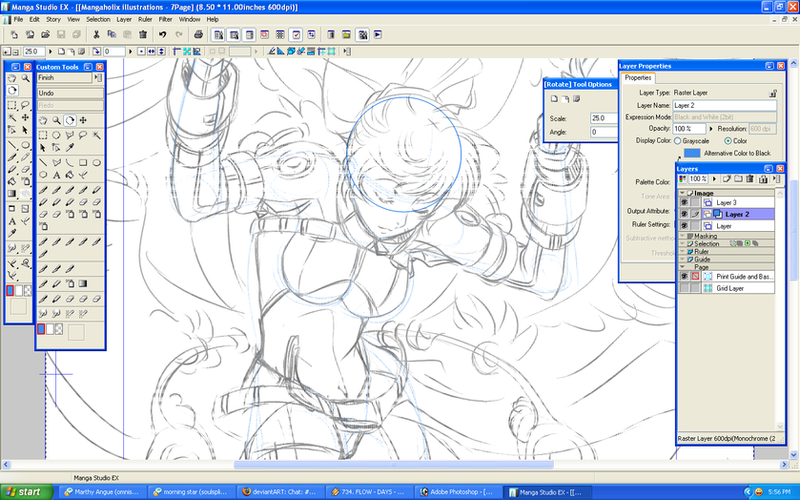Click the Print icon in main toolbar
The image size is (800, 500).
click(198, 35)
